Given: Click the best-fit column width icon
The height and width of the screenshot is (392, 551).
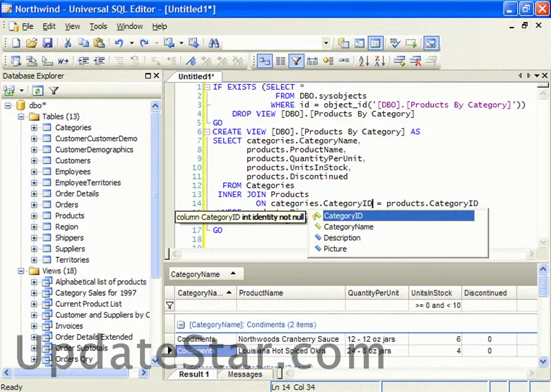Looking at the screenshot, I should 312,61.
